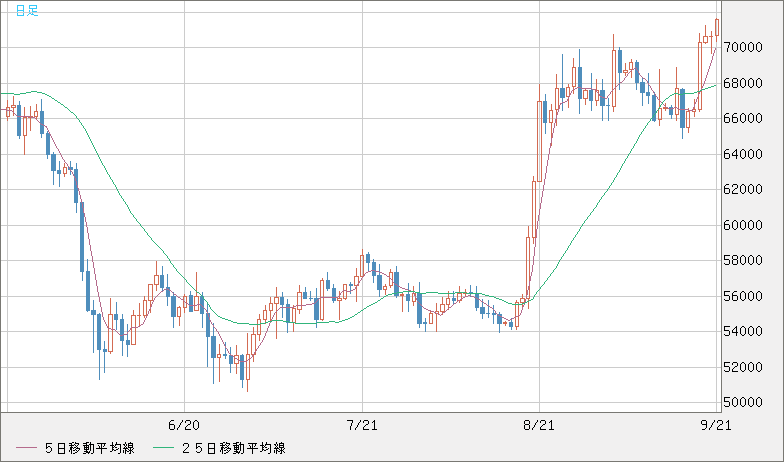Click the 6/20 date label
This screenshot has height=462, width=784.
pos(184,426)
